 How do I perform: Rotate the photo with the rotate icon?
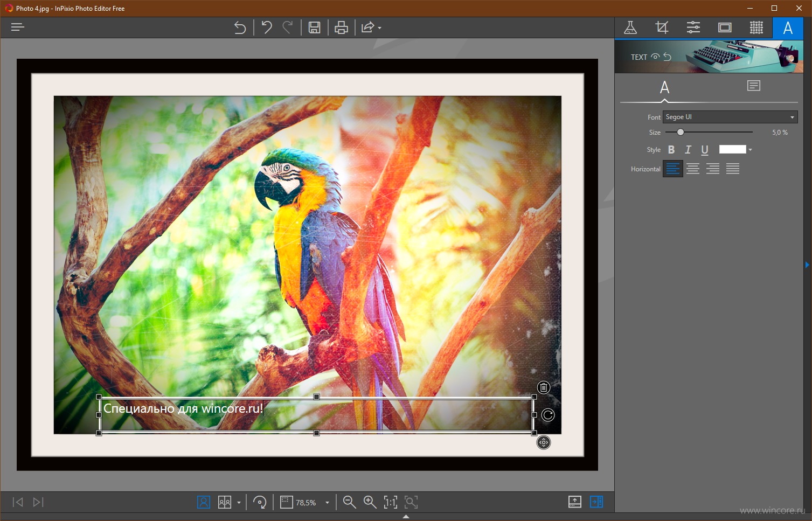coord(260,502)
